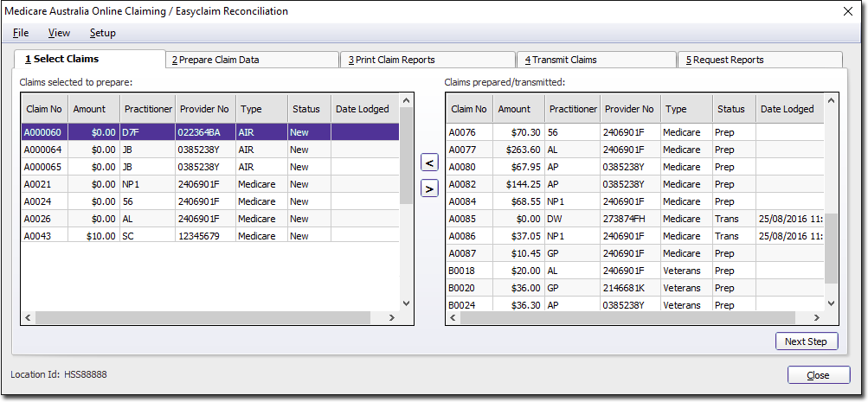Viewport: 868px width, 402px height.
Task: Open the View menu
Action: [59, 33]
